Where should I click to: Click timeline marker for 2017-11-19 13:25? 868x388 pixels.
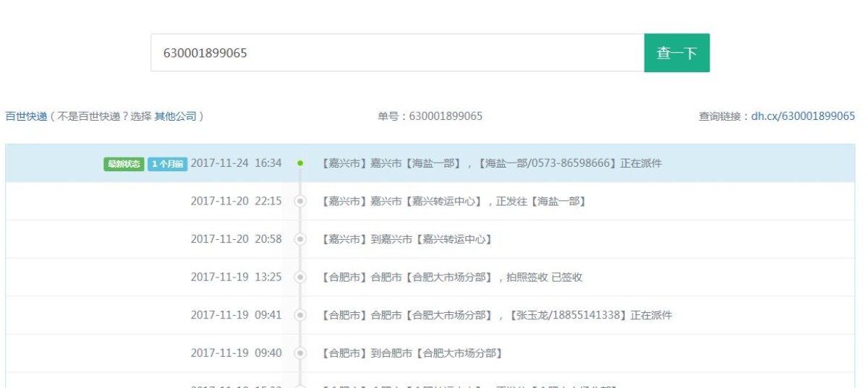click(x=300, y=277)
